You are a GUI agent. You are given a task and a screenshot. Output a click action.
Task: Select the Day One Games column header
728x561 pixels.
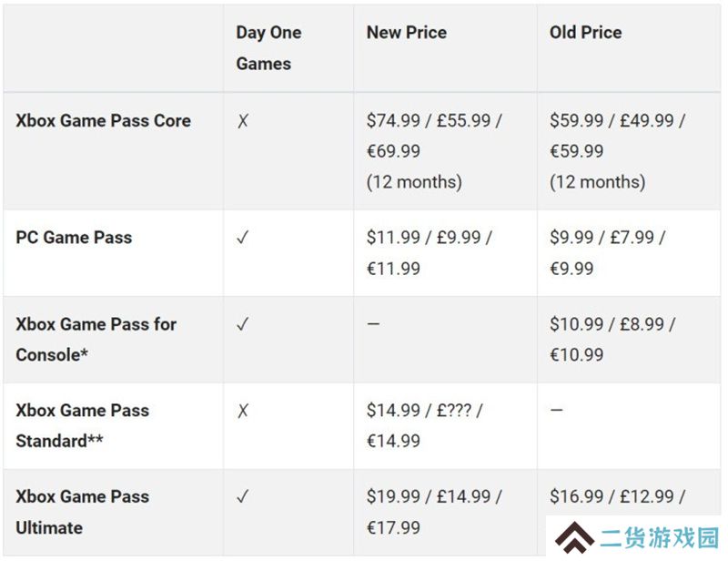click(x=268, y=48)
